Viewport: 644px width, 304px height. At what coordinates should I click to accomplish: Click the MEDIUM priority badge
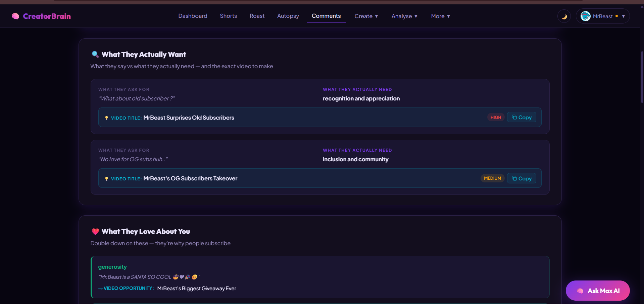[492, 178]
